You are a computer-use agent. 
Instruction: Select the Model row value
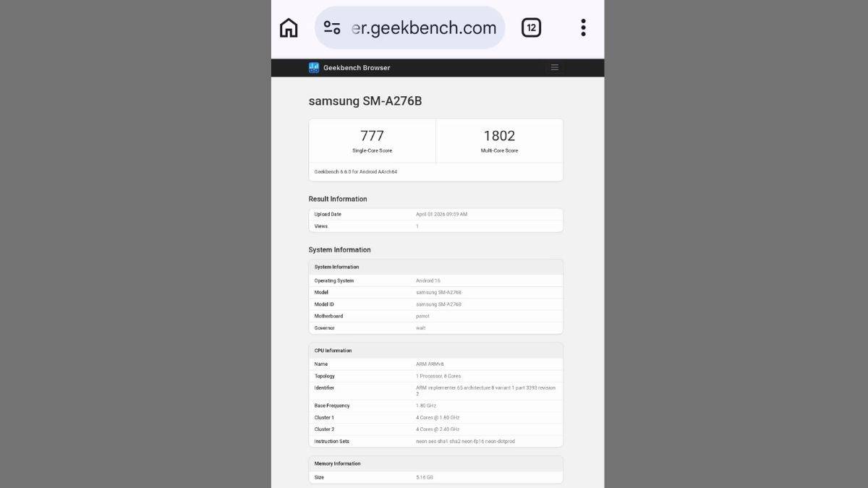[438, 293]
